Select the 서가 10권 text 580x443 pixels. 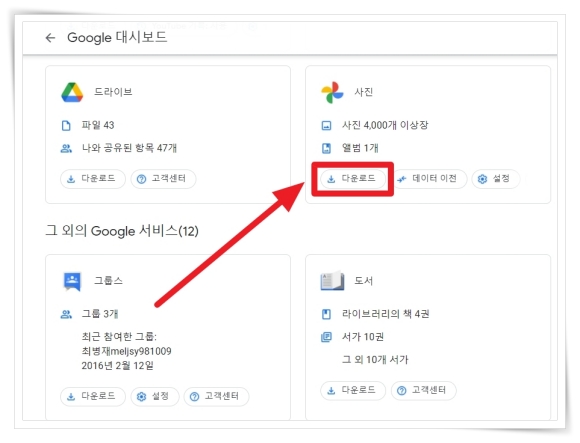point(363,337)
